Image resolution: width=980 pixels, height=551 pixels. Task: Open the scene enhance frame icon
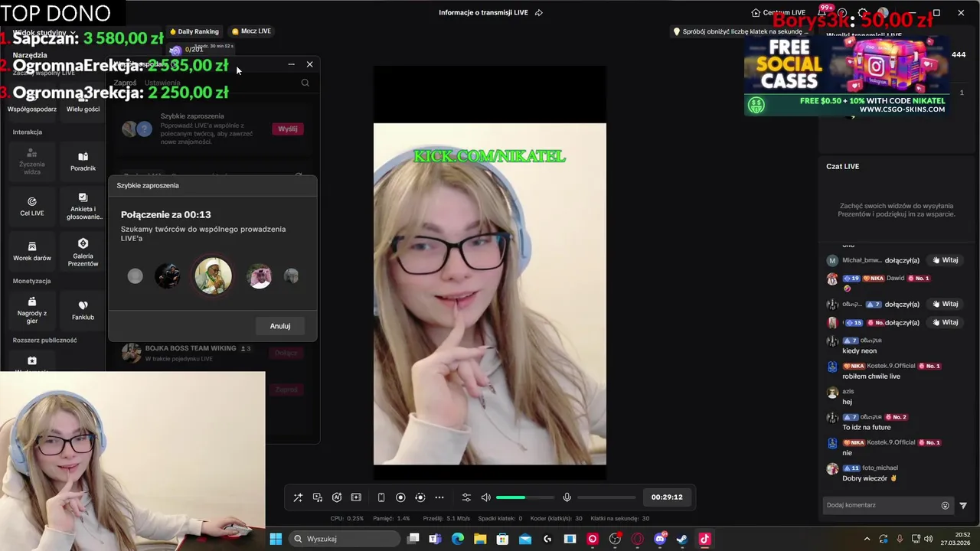356,497
